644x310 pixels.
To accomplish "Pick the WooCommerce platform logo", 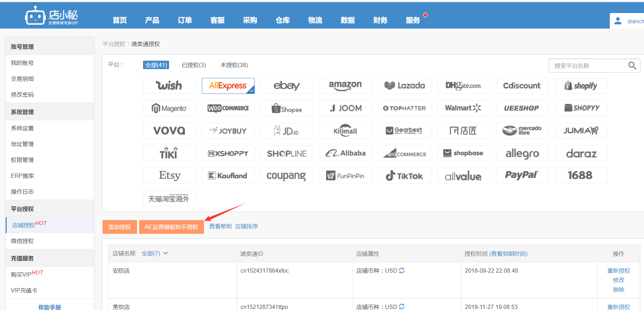I will point(228,108).
